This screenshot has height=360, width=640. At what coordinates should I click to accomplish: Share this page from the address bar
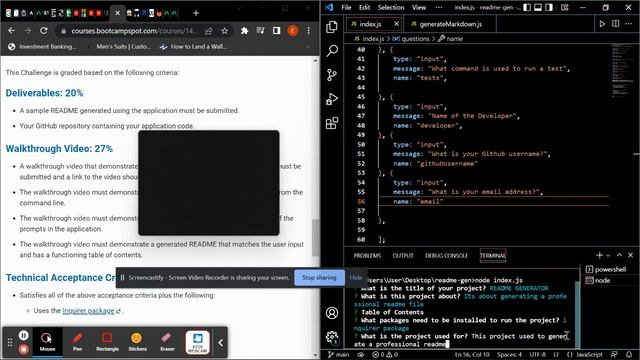tap(209, 31)
